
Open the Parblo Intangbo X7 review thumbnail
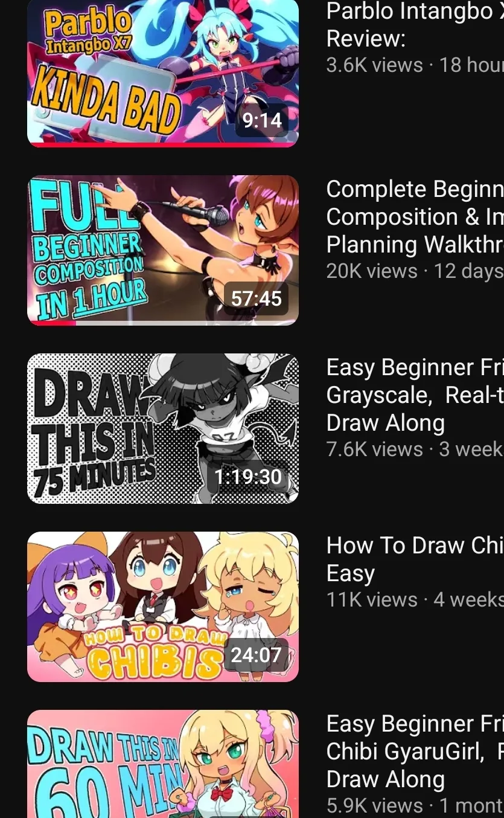tap(163, 72)
